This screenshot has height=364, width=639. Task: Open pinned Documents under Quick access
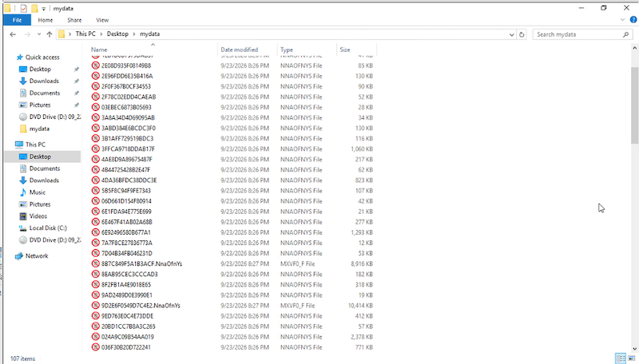pyautogui.click(x=45, y=93)
